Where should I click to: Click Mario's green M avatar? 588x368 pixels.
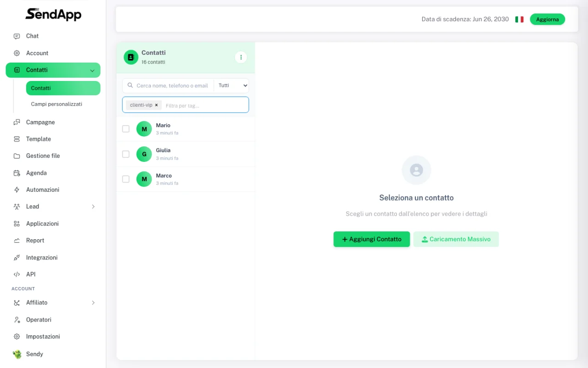tap(144, 129)
